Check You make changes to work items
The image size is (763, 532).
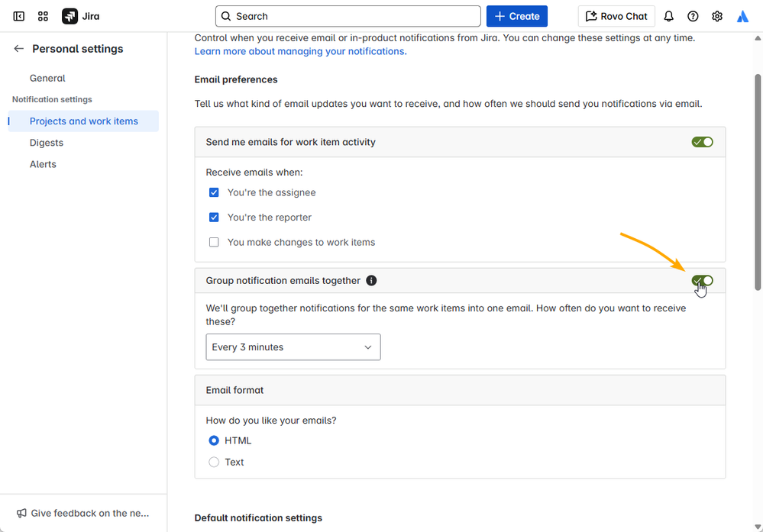214,243
